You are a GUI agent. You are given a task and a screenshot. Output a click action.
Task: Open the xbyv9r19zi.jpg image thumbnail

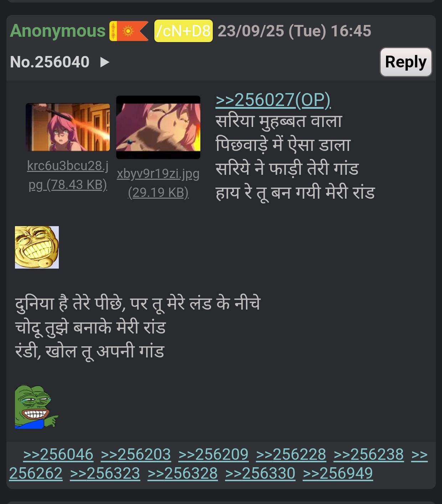coord(158,127)
